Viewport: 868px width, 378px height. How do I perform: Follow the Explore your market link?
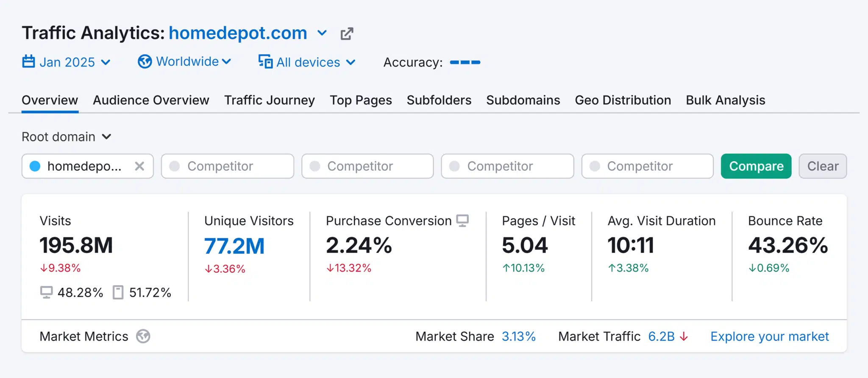[770, 336]
